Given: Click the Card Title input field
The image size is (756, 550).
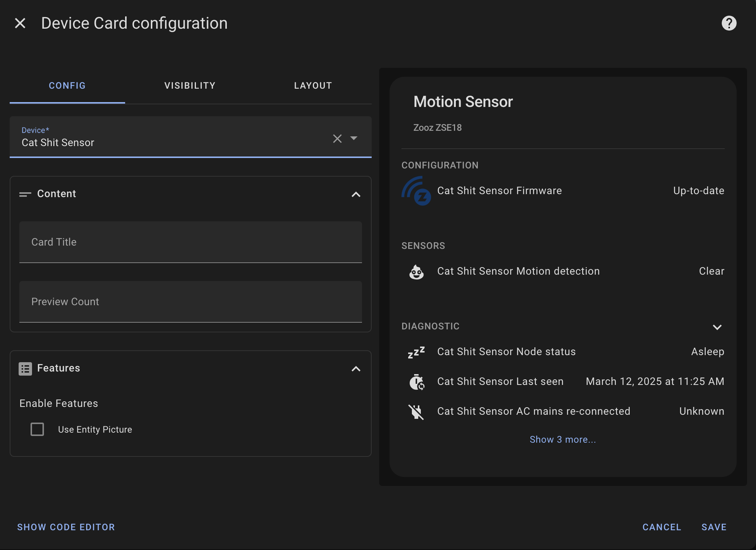Looking at the screenshot, I should [x=190, y=242].
